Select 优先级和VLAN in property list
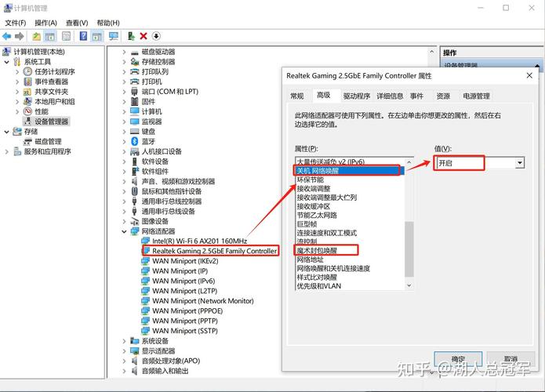This screenshot has width=545, height=392. coord(318,286)
